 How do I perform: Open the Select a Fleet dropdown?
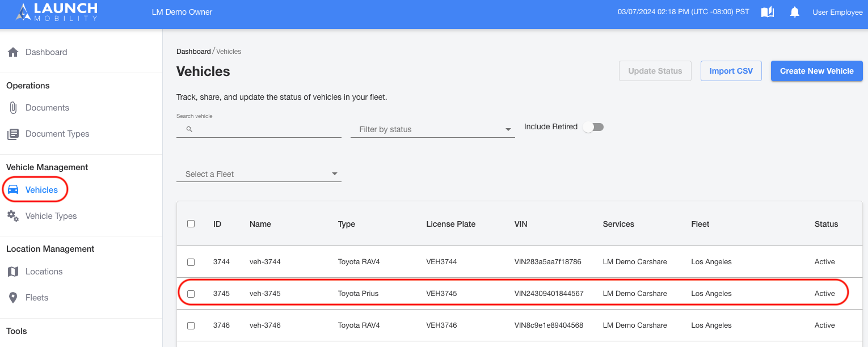coord(259,174)
